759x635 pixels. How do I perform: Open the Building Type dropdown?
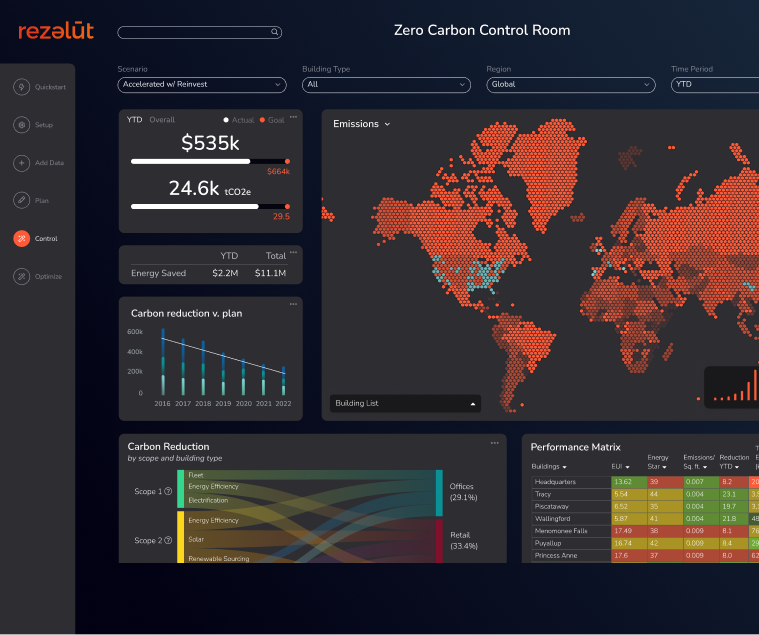click(386, 85)
